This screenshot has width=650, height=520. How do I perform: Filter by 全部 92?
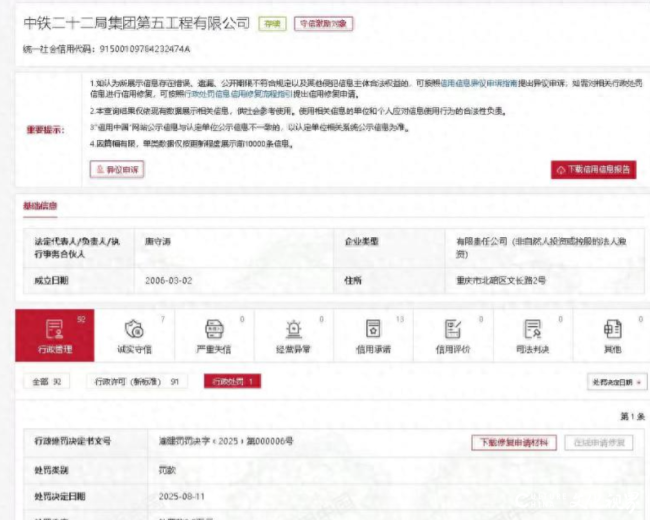pyautogui.click(x=46, y=381)
